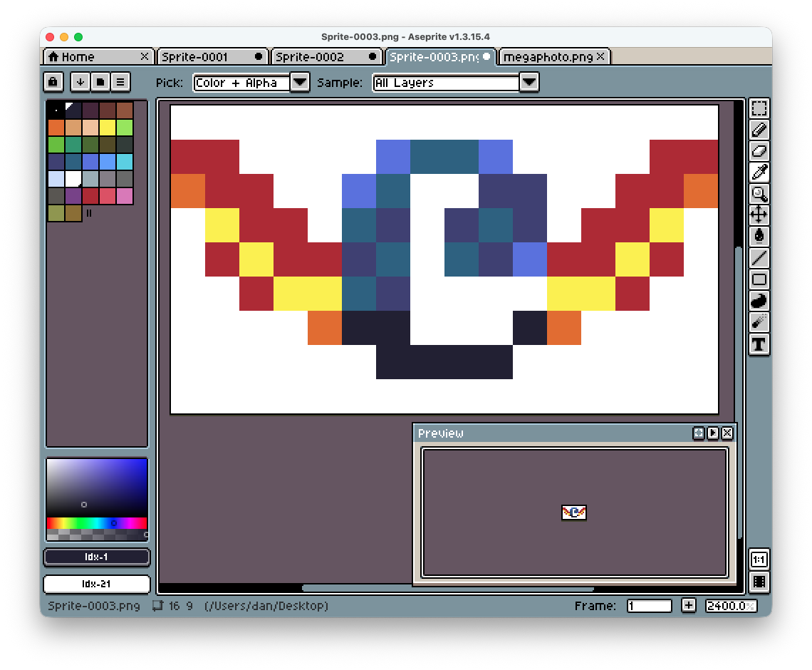Activate the Zoom magnifier tool
This screenshot has width=812, height=670.
click(x=759, y=194)
